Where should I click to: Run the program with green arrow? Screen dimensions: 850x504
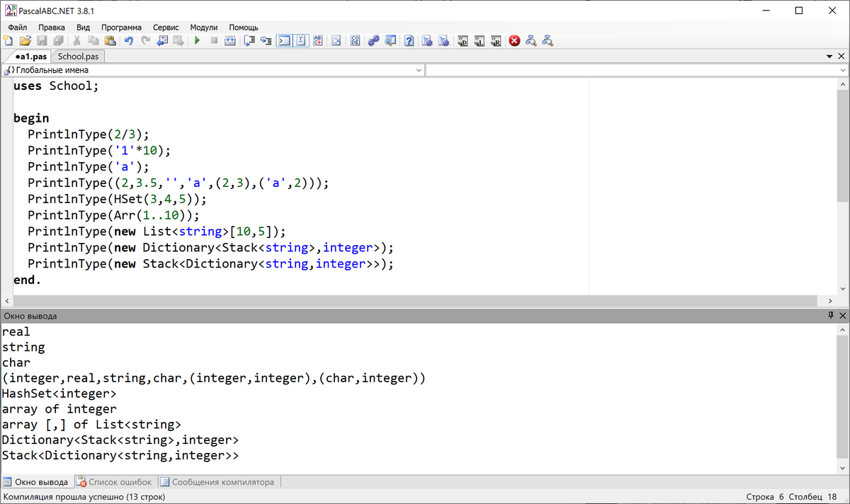[x=197, y=41]
